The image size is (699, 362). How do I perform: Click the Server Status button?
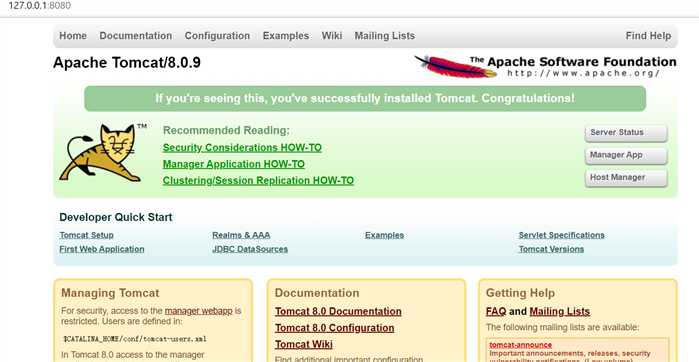click(626, 133)
